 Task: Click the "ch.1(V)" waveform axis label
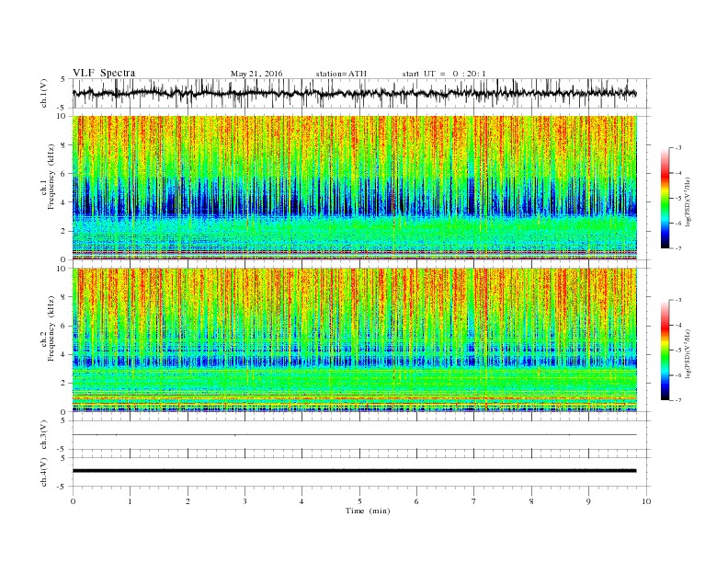point(44,93)
